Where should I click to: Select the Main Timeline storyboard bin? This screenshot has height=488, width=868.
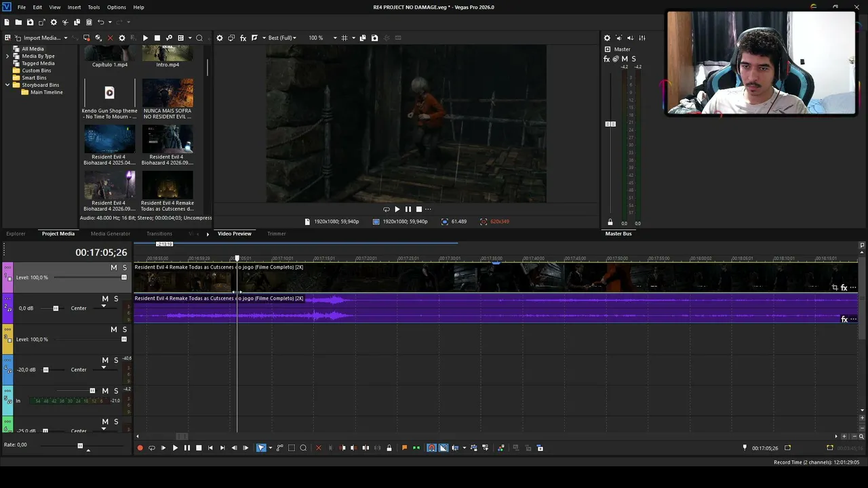[x=46, y=92]
